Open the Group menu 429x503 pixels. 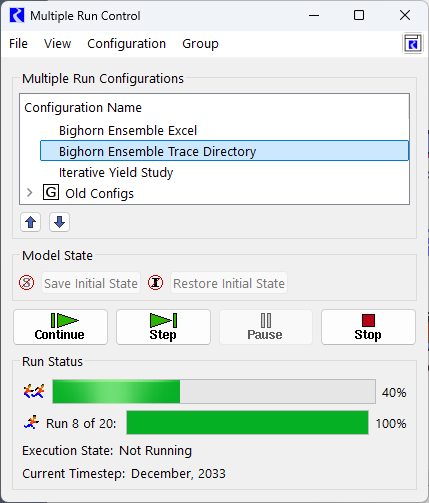point(200,44)
